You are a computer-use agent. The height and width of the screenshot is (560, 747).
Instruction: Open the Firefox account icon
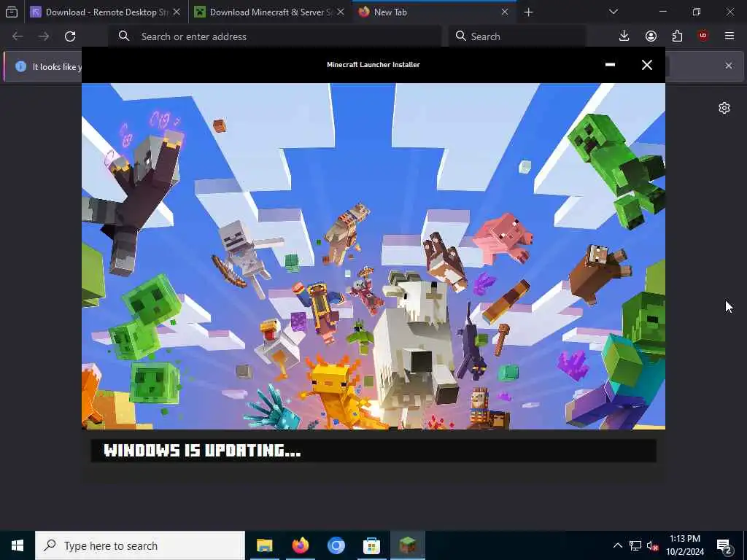pos(651,36)
